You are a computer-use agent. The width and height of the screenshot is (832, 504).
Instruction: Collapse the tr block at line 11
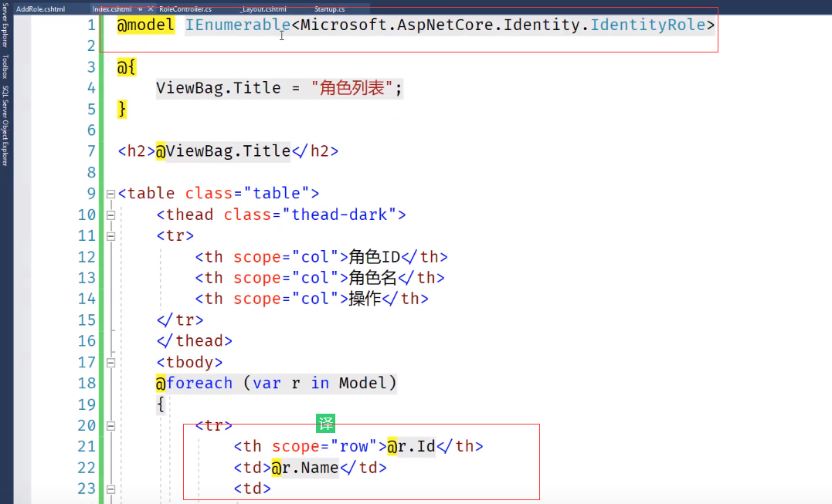coord(111,236)
